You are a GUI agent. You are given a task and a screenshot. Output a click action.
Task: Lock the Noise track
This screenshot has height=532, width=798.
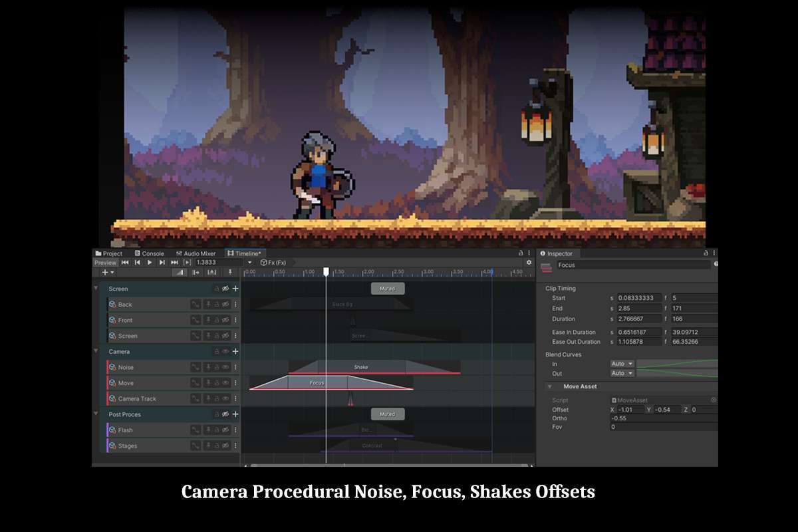click(217, 367)
